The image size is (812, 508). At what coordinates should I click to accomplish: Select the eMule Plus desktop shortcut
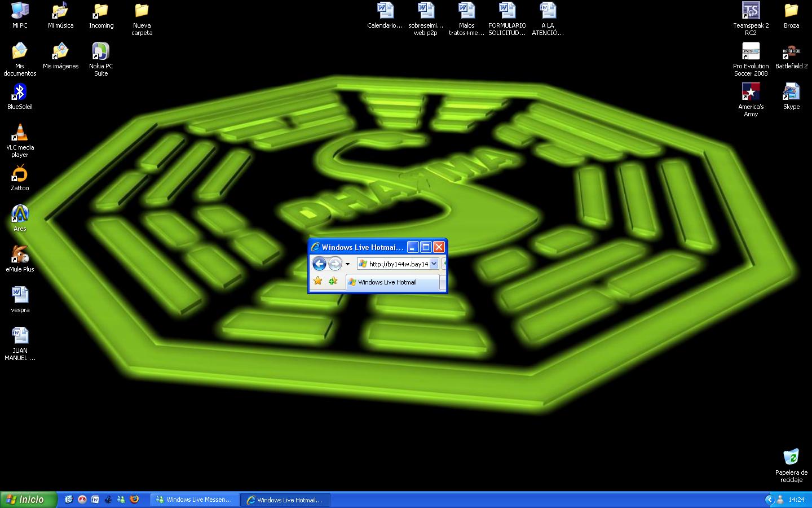click(x=20, y=255)
